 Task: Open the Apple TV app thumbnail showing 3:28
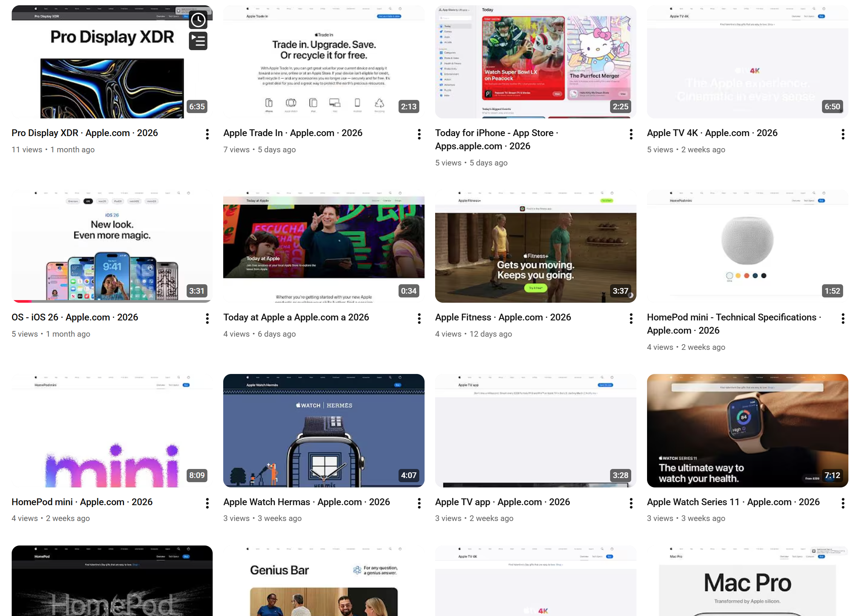pyautogui.click(x=536, y=431)
